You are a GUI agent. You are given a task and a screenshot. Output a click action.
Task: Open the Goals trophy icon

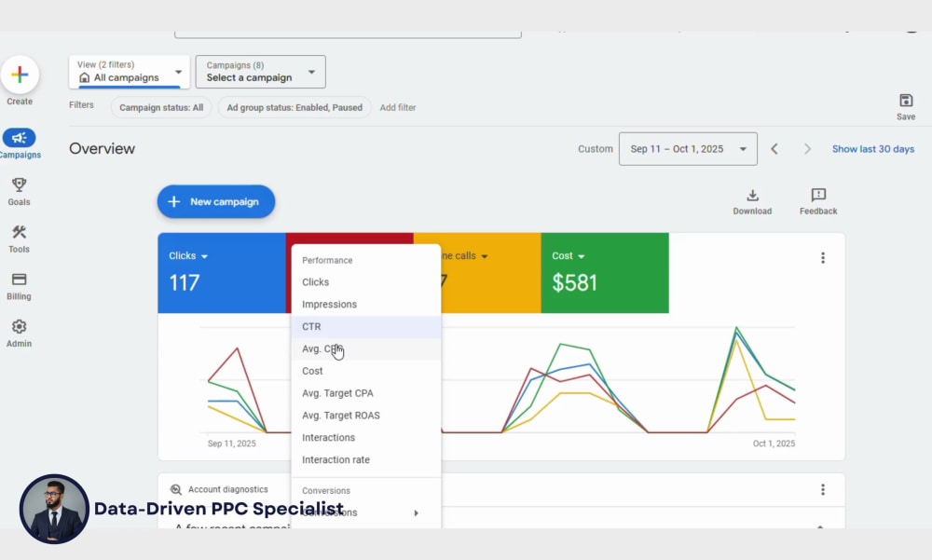(19, 184)
